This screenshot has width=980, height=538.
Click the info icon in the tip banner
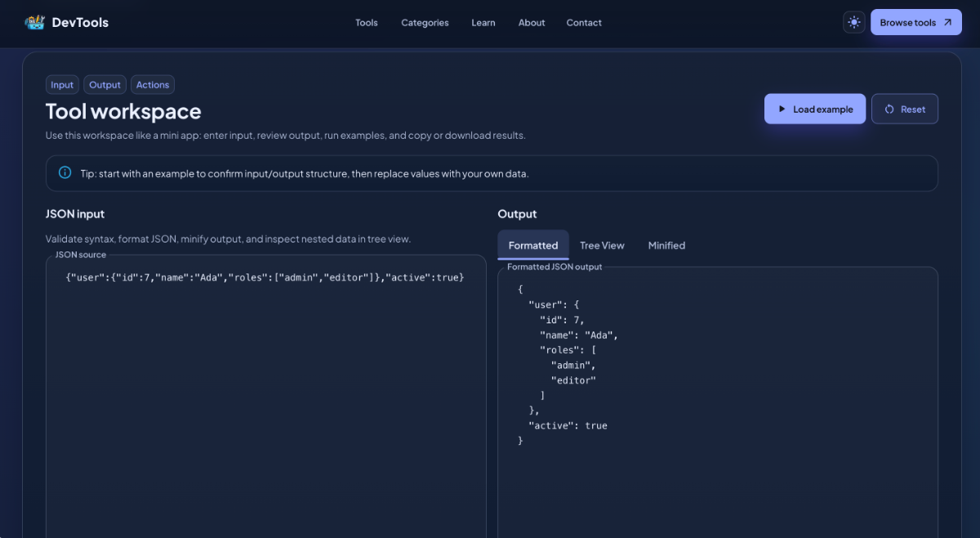click(65, 173)
